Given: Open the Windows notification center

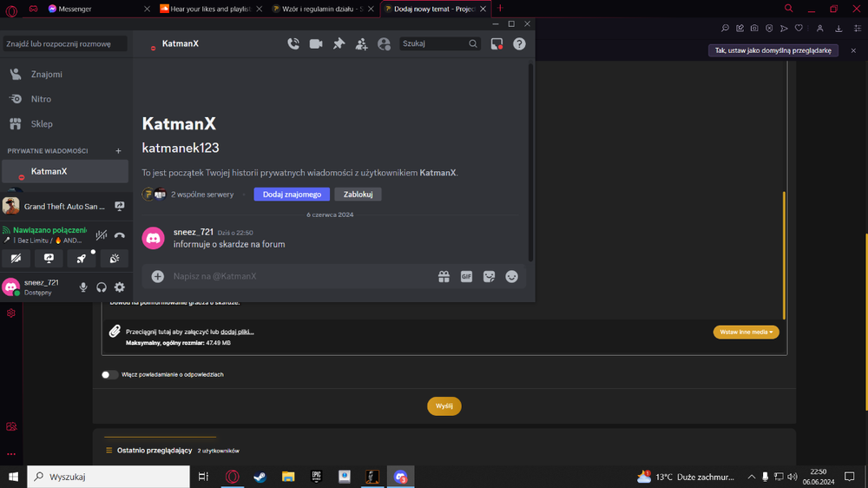Looking at the screenshot, I should pos(850,477).
